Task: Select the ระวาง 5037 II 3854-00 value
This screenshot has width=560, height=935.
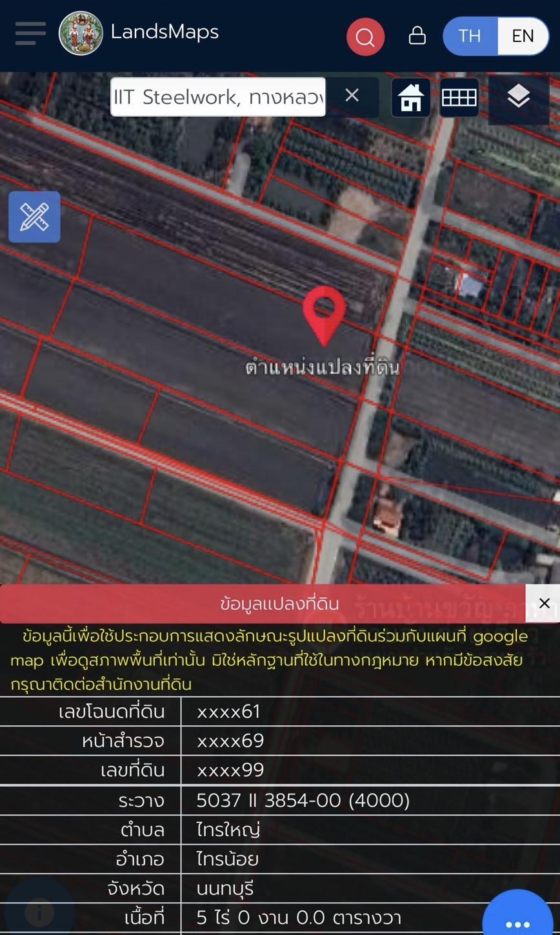Action: click(x=303, y=800)
